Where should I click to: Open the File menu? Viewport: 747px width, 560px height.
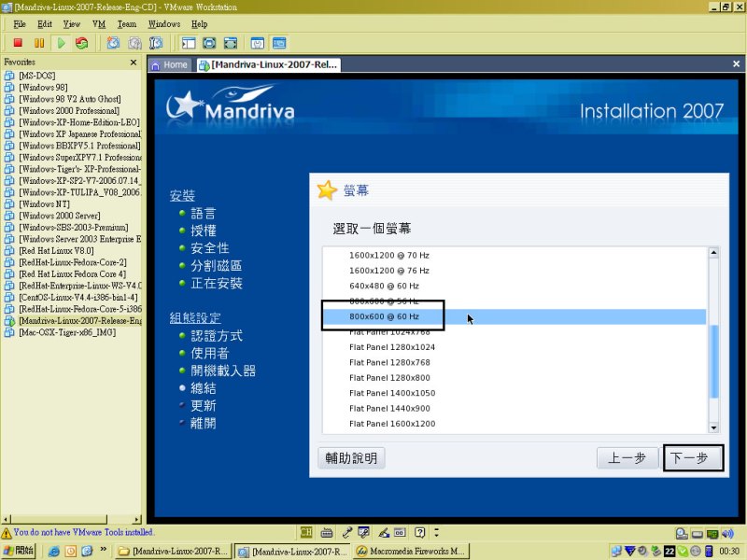tap(20, 24)
